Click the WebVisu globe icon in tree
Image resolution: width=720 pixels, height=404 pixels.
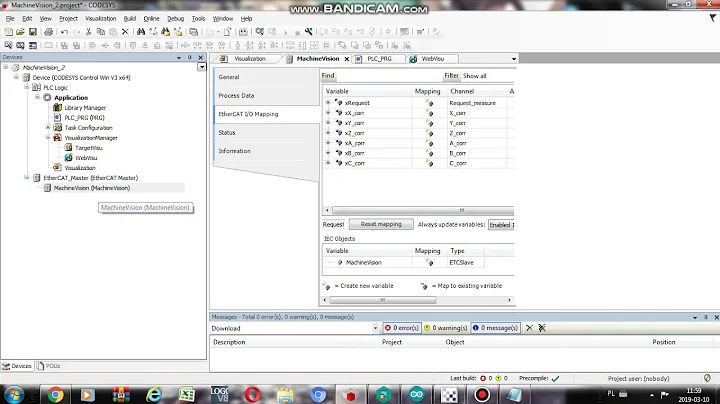pos(68,157)
